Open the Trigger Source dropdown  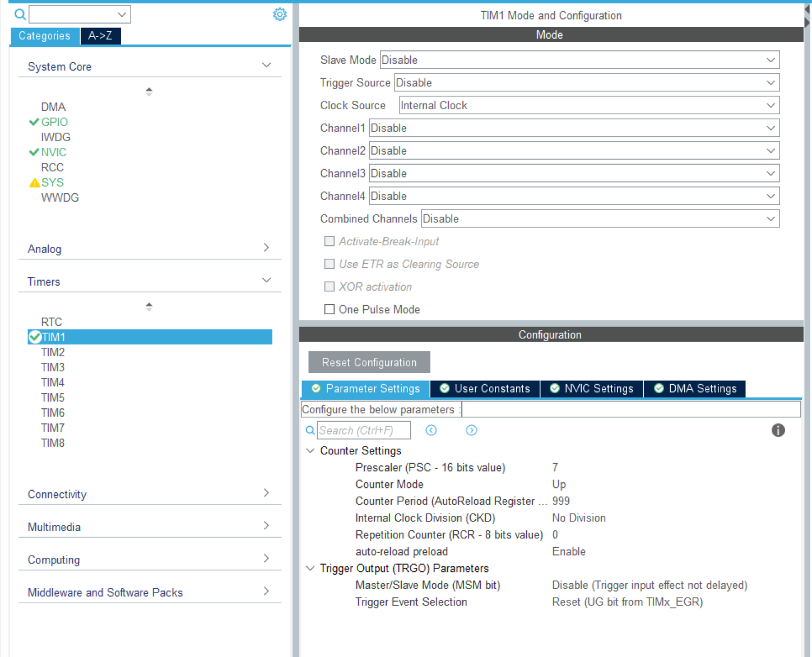(587, 82)
